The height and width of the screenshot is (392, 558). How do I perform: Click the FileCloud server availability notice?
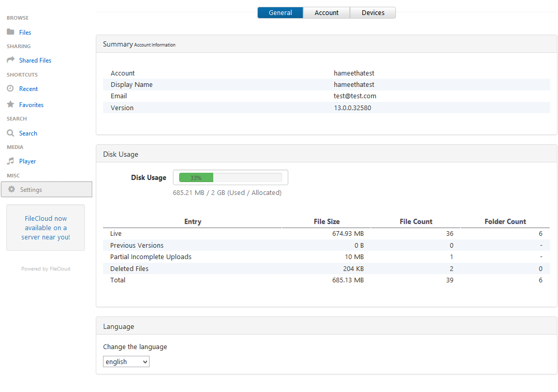tap(46, 228)
